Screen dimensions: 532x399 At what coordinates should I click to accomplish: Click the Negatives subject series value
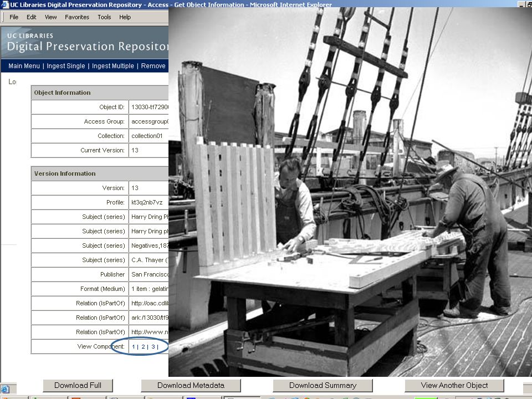150,245
